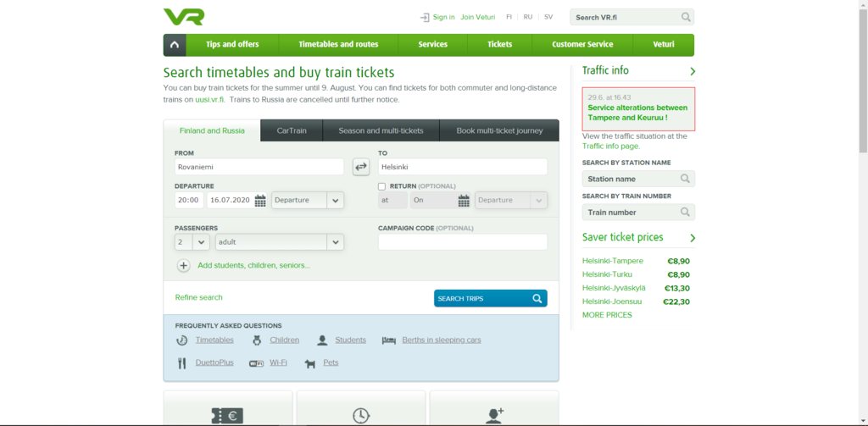Screen dimensions: 868x426
Task: Open the Timetables and routes menu
Action: click(x=338, y=45)
